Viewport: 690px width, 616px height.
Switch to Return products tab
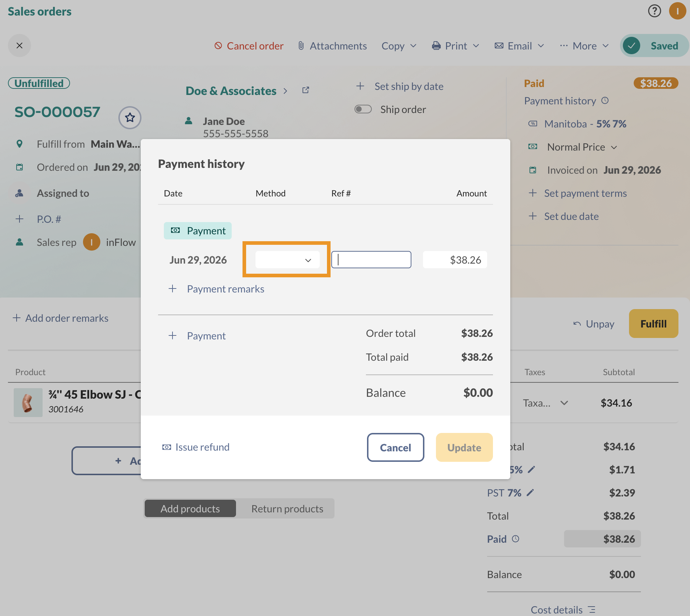[287, 508]
